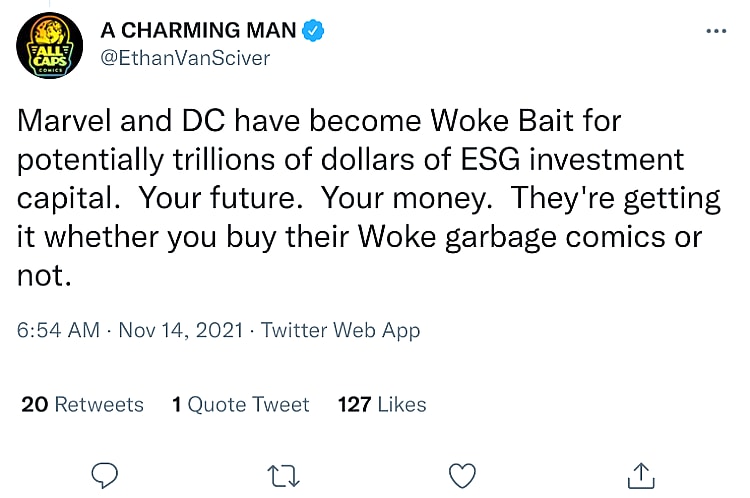Click the share tweet icon
The width and height of the screenshot is (750, 498).
pos(638,473)
